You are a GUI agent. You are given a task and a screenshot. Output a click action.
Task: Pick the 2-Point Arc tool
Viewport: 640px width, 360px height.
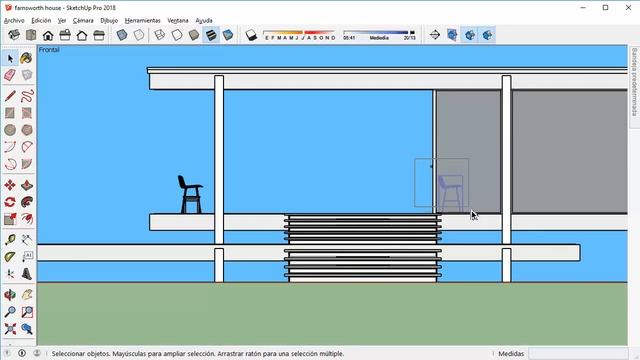click(27, 147)
